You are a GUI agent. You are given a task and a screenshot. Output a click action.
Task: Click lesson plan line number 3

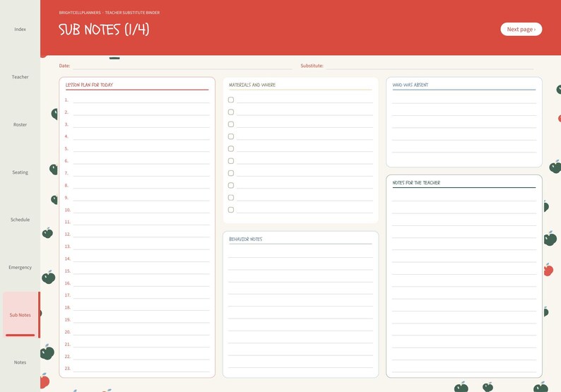pyautogui.click(x=141, y=124)
